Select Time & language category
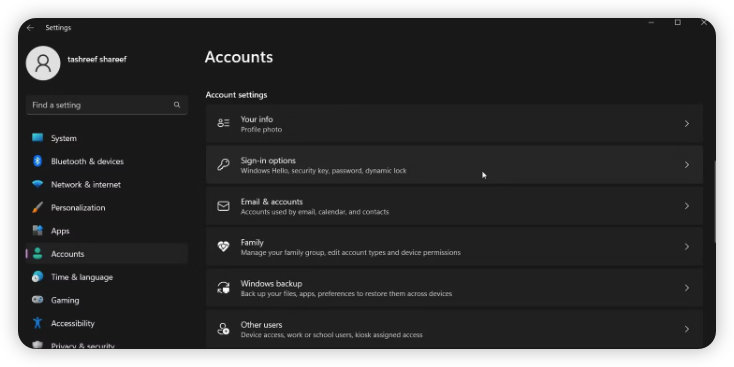This screenshot has height=367, width=734. click(x=107, y=277)
